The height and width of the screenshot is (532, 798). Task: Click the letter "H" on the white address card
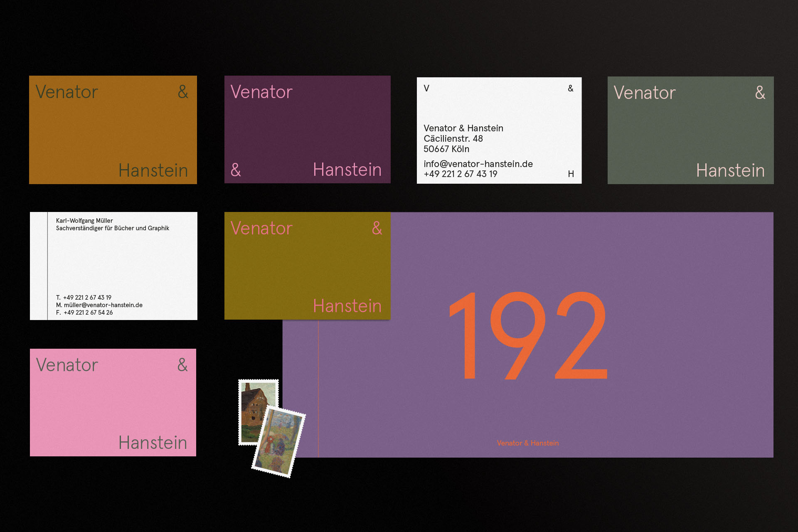tap(571, 174)
